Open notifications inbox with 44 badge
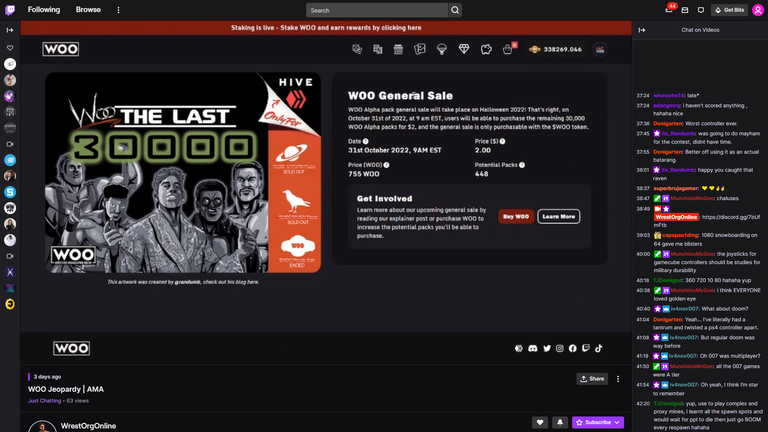The width and height of the screenshot is (768, 432). point(669,10)
